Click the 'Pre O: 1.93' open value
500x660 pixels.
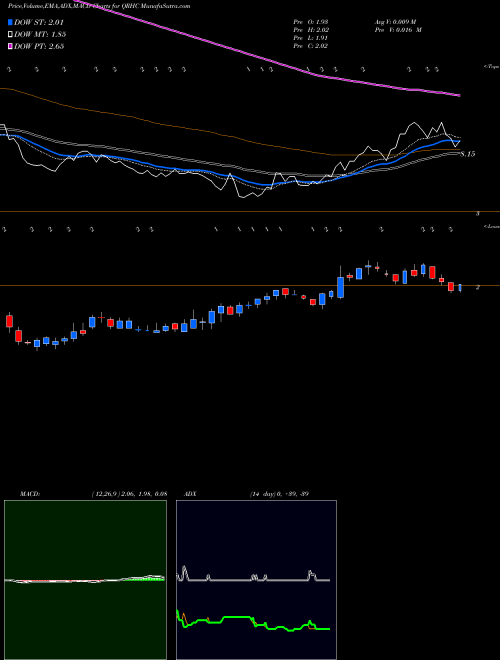311,21
